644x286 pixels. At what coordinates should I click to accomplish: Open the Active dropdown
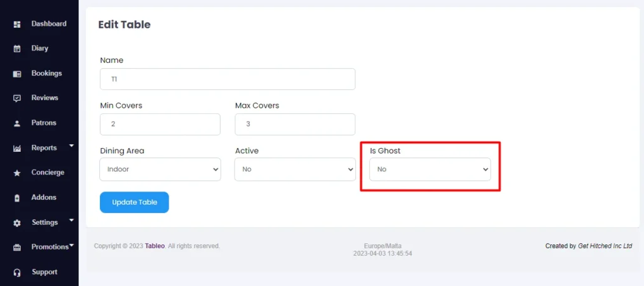(295, 169)
